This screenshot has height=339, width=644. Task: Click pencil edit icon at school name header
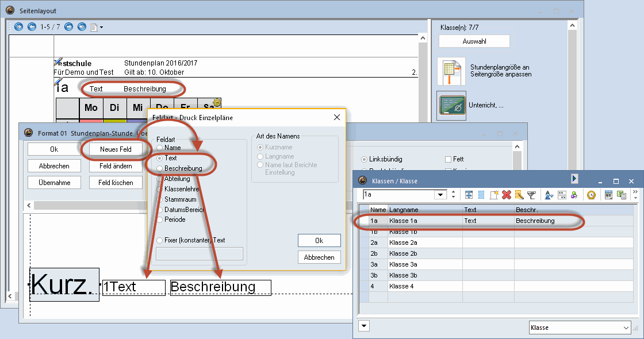58,62
